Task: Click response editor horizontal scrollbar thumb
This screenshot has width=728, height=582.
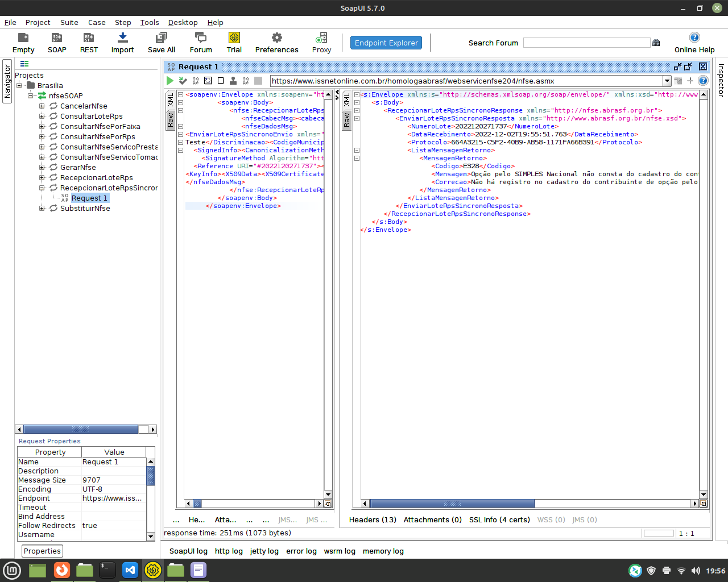Action: click(x=452, y=504)
